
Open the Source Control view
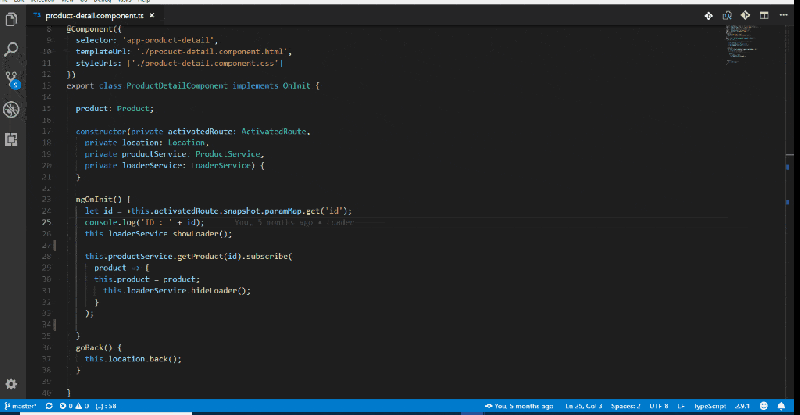coord(12,80)
